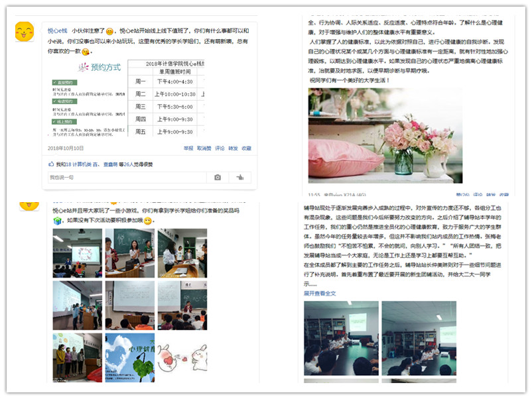Open the pink flowers and pillow photo
532x399 pixels.
(385, 136)
